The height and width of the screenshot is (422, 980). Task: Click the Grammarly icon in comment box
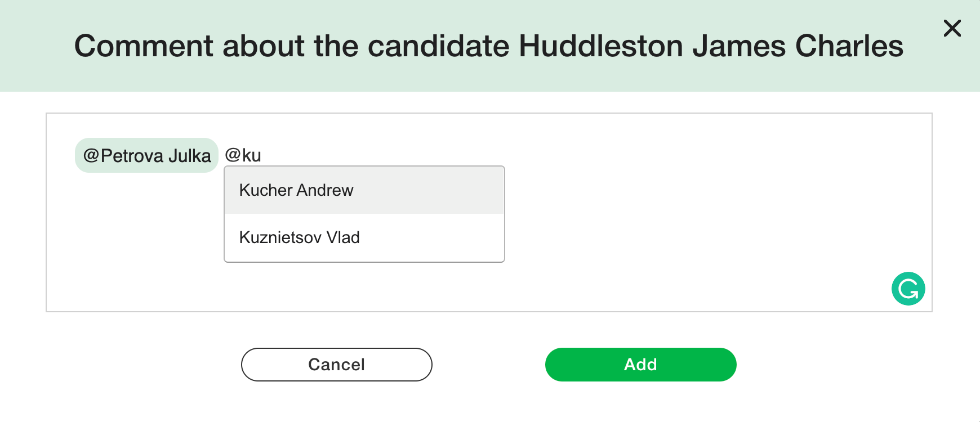pyautogui.click(x=908, y=289)
